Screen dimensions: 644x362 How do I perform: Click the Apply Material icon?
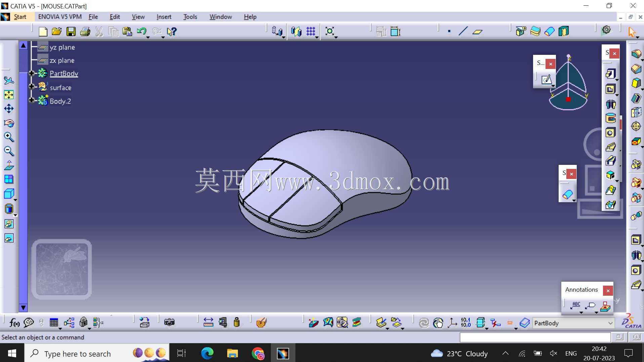coord(261,322)
